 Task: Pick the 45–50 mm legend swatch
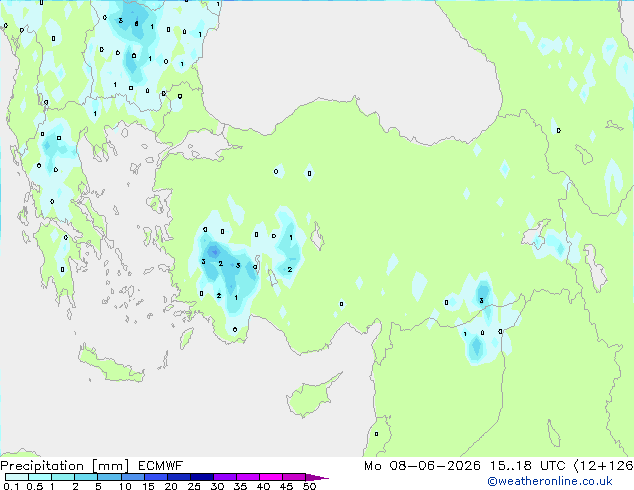click(x=294, y=477)
